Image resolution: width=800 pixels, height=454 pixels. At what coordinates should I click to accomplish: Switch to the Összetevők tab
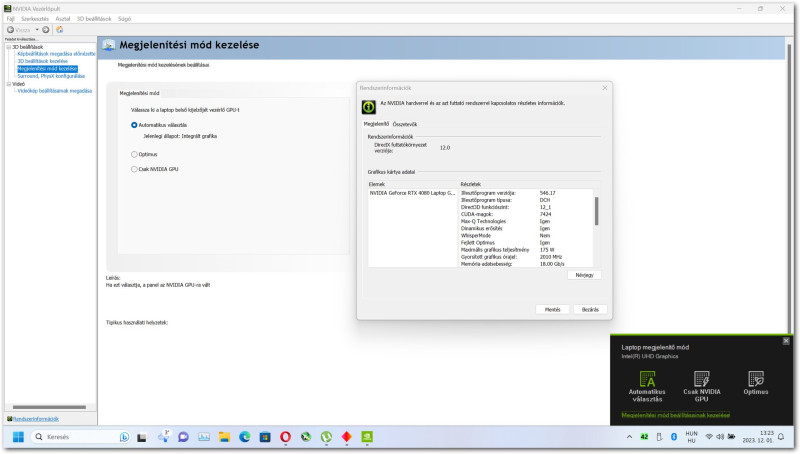405,124
